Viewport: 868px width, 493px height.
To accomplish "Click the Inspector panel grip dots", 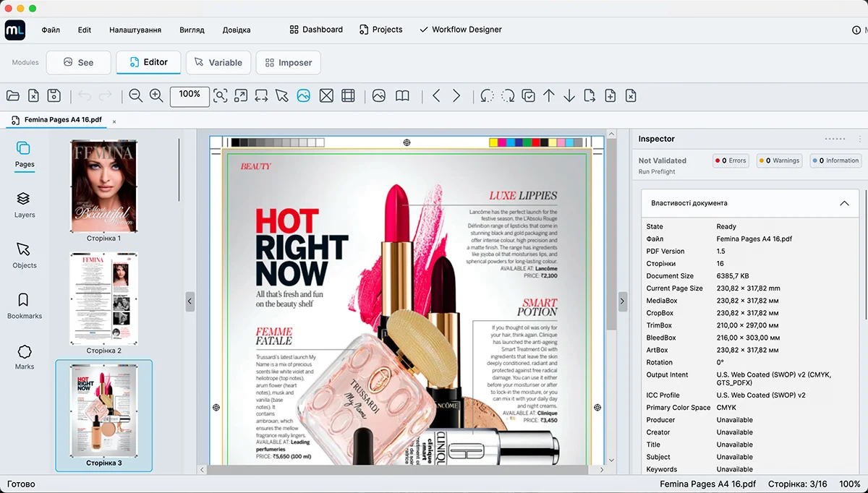I will (x=835, y=139).
